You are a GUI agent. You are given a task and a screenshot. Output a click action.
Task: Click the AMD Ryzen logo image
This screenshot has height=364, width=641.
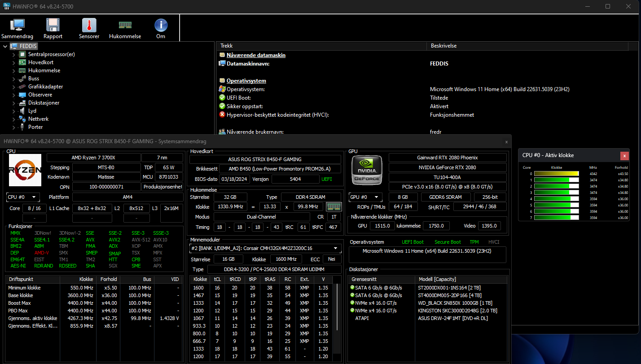coord(25,171)
